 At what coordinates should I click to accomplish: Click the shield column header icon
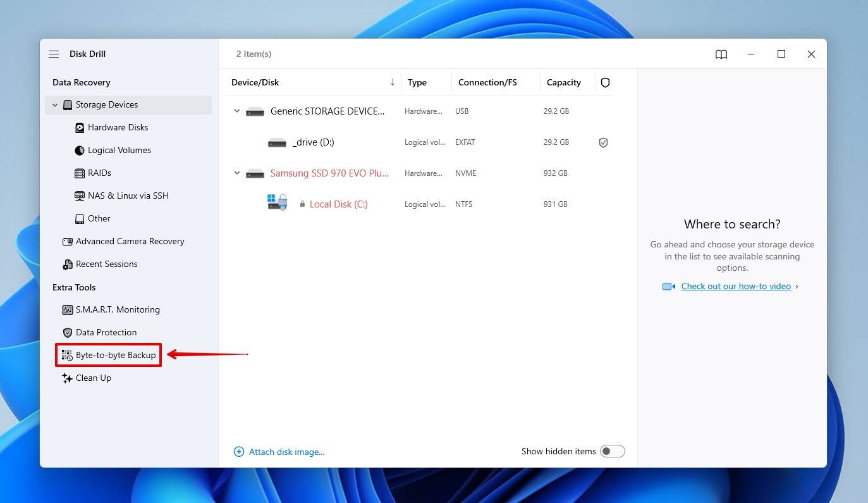click(605, 83)
